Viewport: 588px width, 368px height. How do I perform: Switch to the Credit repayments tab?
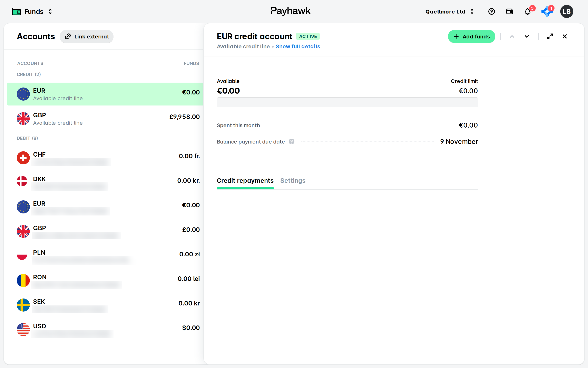(x=245, y=181)
